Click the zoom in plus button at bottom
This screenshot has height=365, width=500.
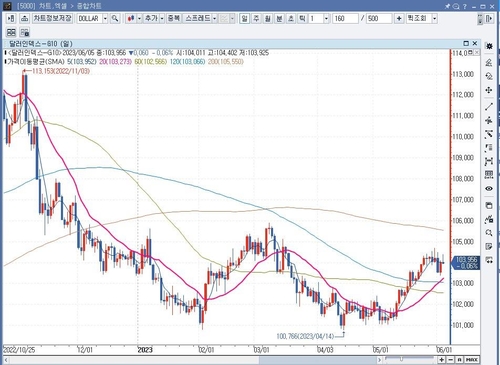(x=442, y=360)
